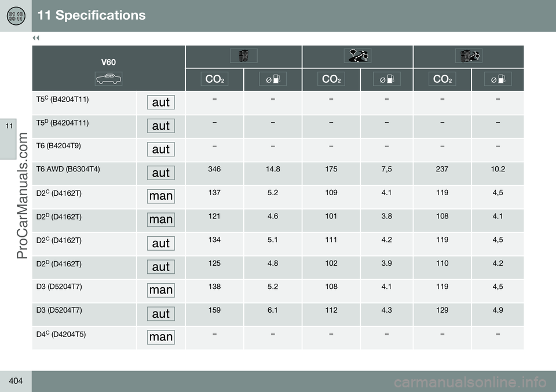556x392 pixels.
Task: Click the car silhouette icon under V60
Action: coord(108,79)
